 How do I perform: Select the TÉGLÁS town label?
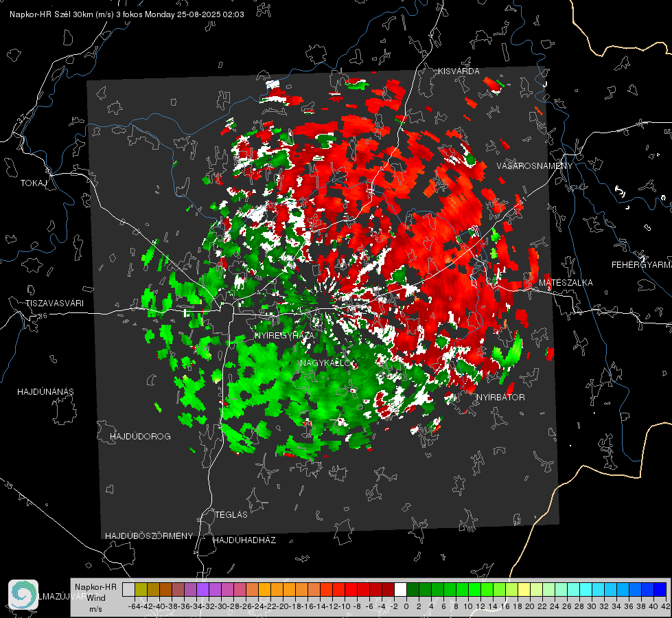(x=231, y=515)
